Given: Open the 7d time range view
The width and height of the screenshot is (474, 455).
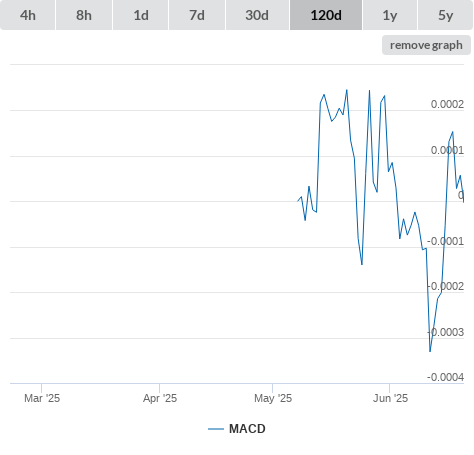Looking at the screenshot, I should click(197, 15).
